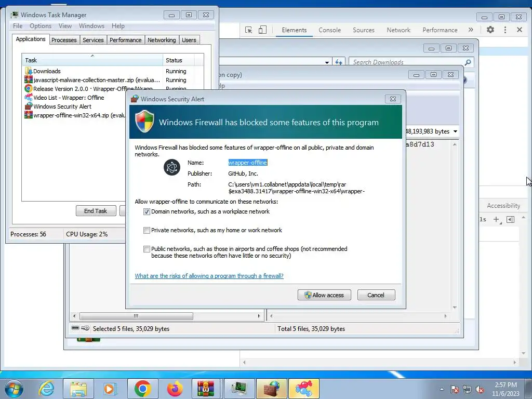Enable Private networks checkbox
This screenshot has height=399, width=532.
[x=147, y=230]
